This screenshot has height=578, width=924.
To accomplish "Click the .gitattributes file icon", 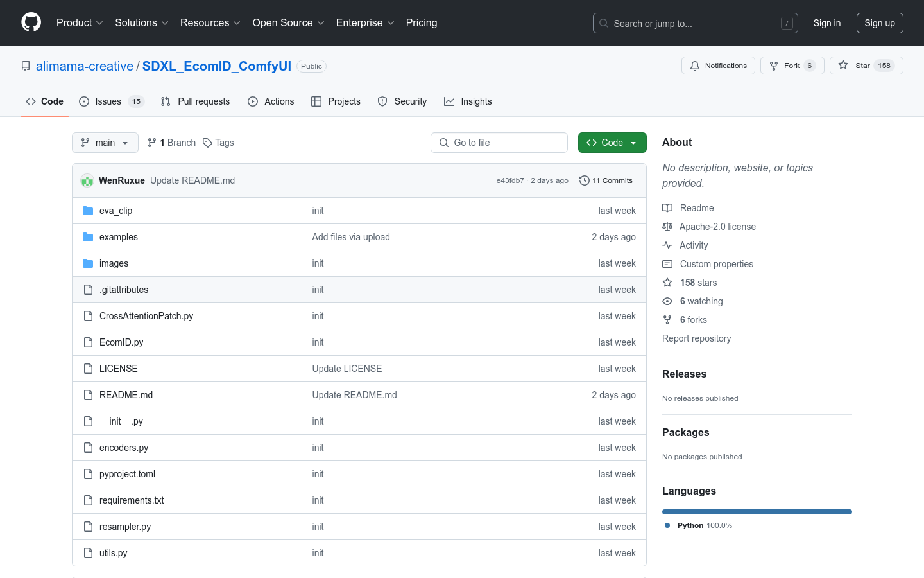I will click(x=88, y=290).
